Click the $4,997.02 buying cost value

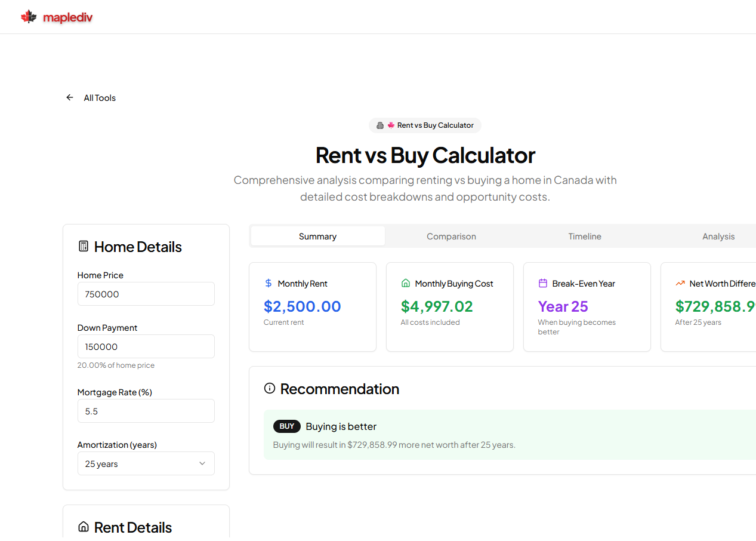tap(437, 306)
